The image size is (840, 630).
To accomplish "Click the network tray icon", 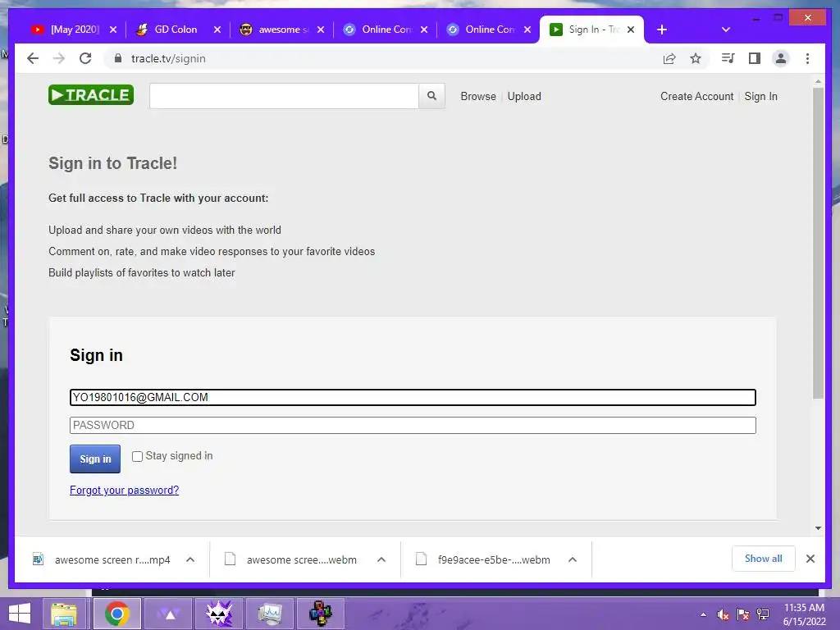I will [x=763, y=614].
